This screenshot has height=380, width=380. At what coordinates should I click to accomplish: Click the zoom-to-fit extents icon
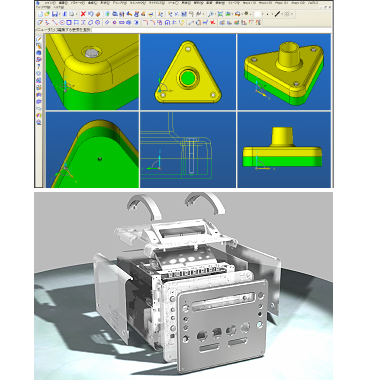[220, 14]
